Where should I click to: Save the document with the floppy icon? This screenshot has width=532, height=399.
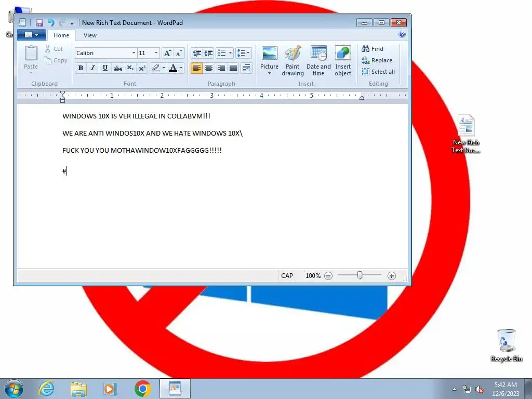point(39,23)
